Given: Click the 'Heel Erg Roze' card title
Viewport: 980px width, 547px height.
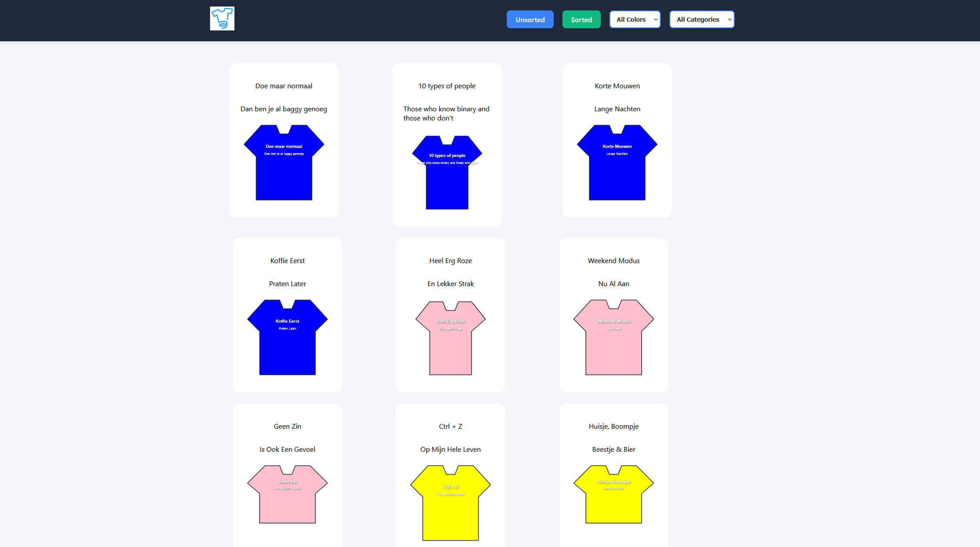Looking at the screenshot, I should (451, 261).
